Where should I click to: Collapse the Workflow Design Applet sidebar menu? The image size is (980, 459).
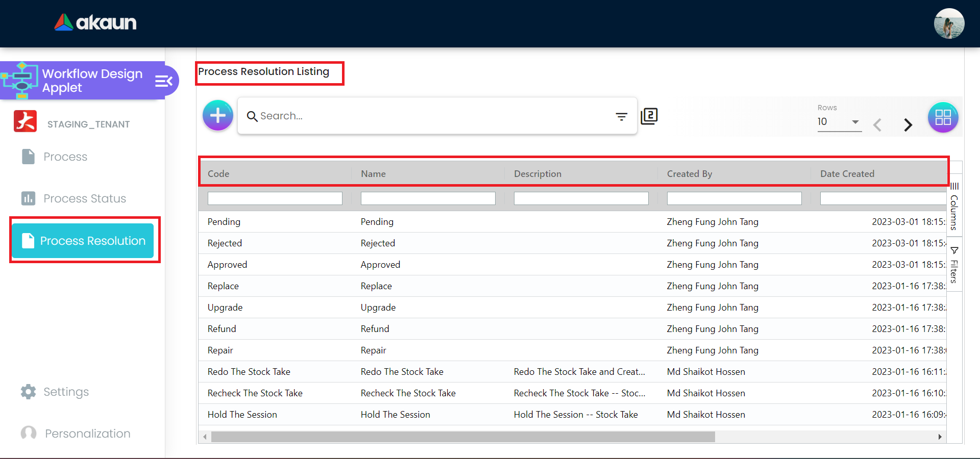point(164,81)
